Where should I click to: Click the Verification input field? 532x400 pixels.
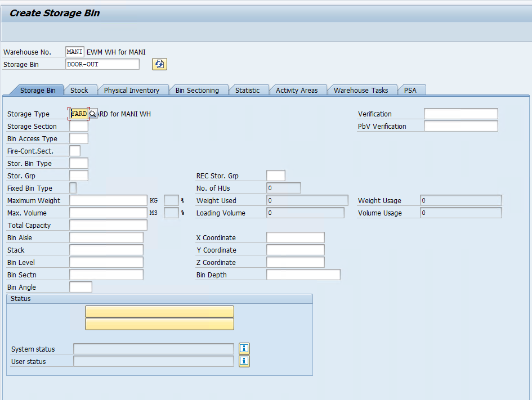pos(461,114)
